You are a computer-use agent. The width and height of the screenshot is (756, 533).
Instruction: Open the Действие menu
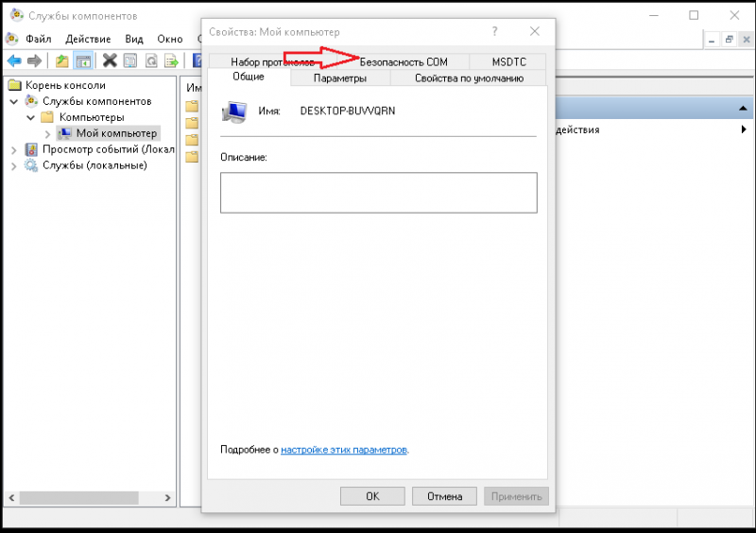tap(89, 39)
